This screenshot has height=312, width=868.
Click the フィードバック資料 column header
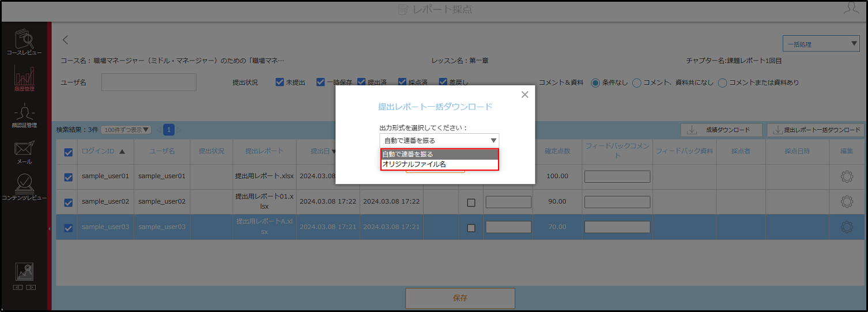[685, 151]
